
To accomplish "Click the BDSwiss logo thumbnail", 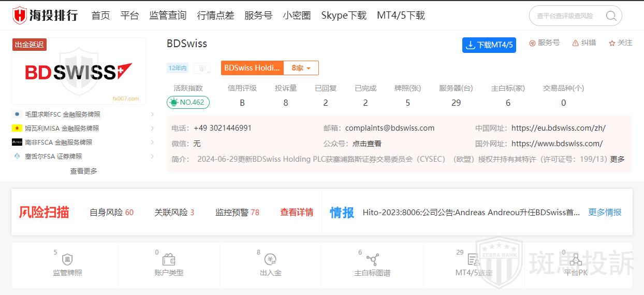I will point(79,72).
